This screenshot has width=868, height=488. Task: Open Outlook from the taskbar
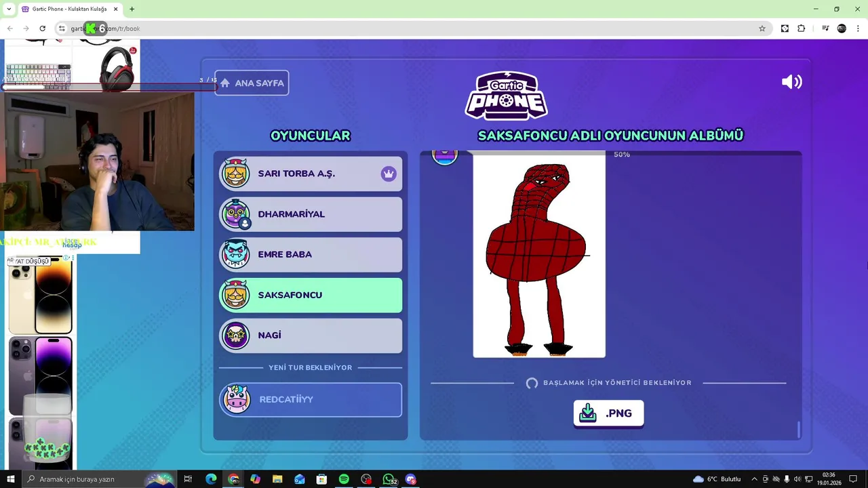click(300, 479)
